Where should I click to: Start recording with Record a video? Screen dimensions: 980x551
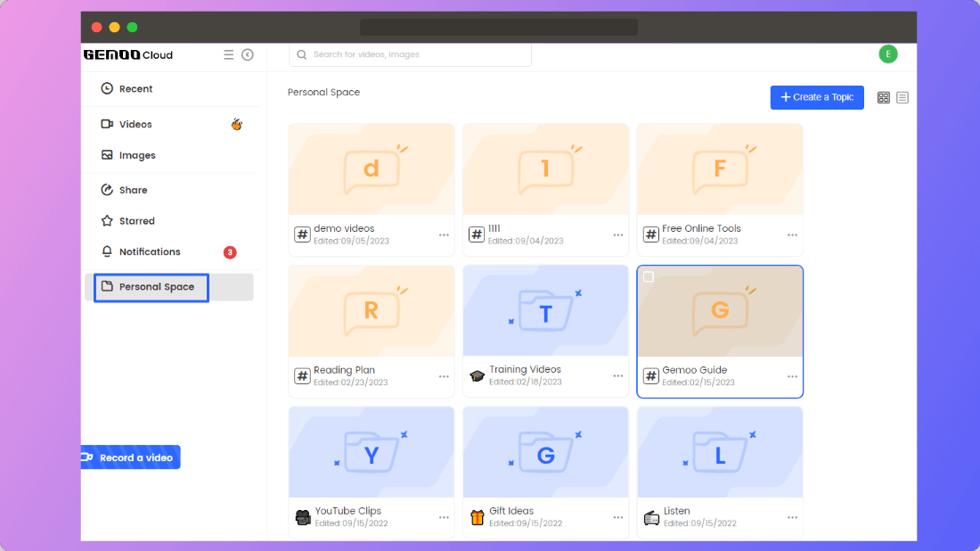tap(131, 457)
